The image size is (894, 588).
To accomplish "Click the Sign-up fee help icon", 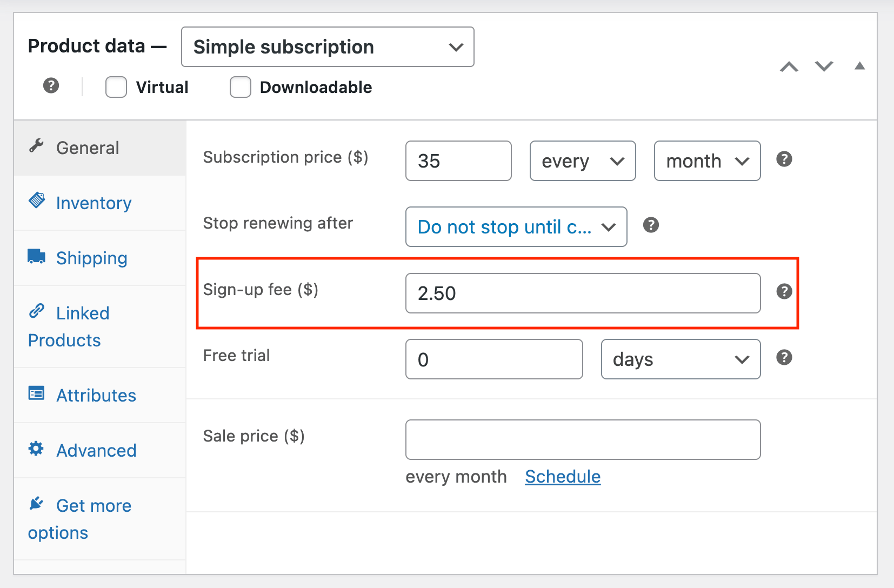I will (784, 292).
